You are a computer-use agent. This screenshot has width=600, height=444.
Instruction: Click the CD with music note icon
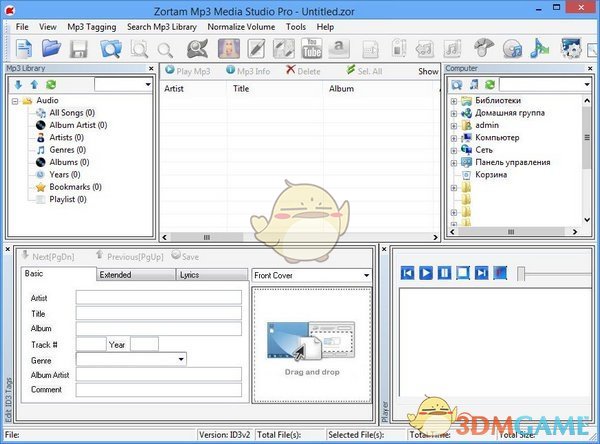tap(512, 49)
